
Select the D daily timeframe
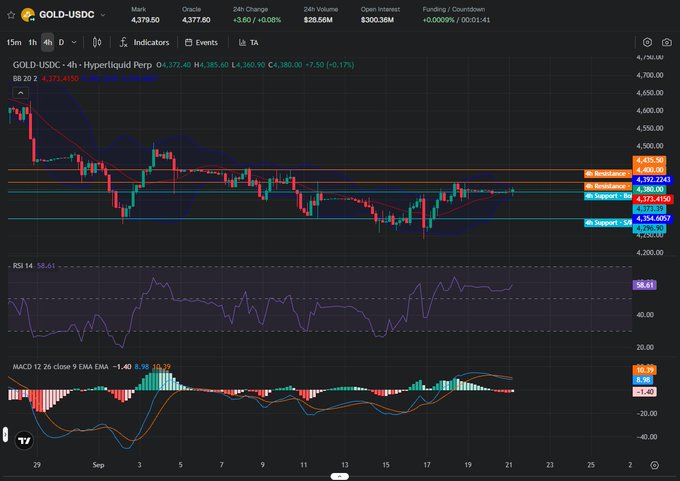click(x=61, y=43)
